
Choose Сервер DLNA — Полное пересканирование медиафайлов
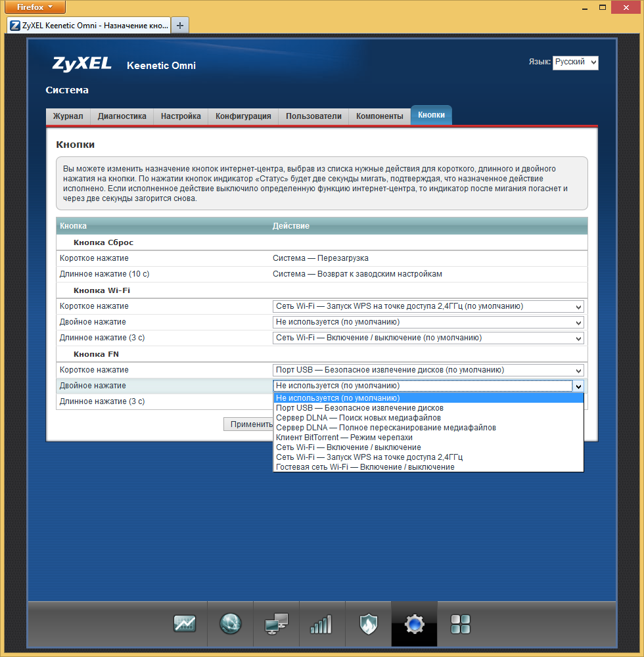[428, 428]
